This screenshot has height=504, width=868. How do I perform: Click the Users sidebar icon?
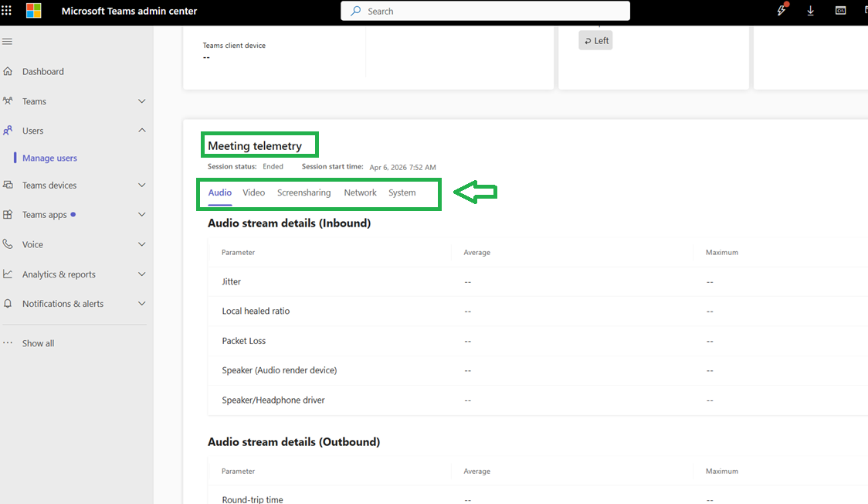[8, 131]
